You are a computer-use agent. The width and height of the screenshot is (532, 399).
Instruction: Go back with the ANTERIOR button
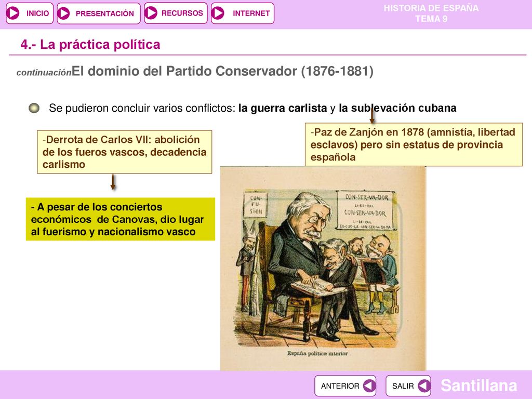click(x=345, y=386)
